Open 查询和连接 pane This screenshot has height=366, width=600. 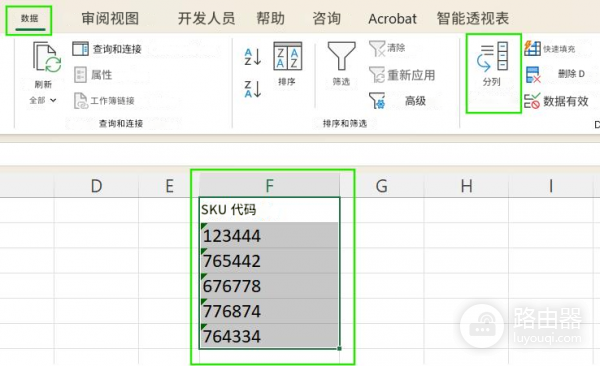click(107, 49)
